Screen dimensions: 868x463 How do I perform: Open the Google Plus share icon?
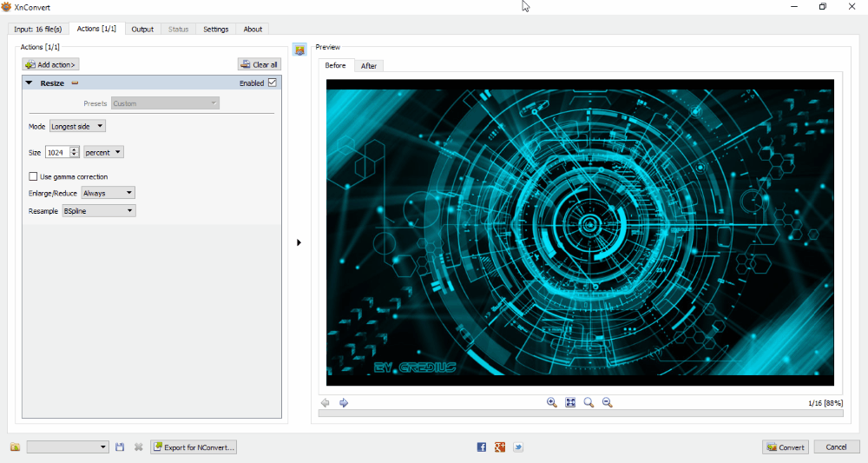500,447
